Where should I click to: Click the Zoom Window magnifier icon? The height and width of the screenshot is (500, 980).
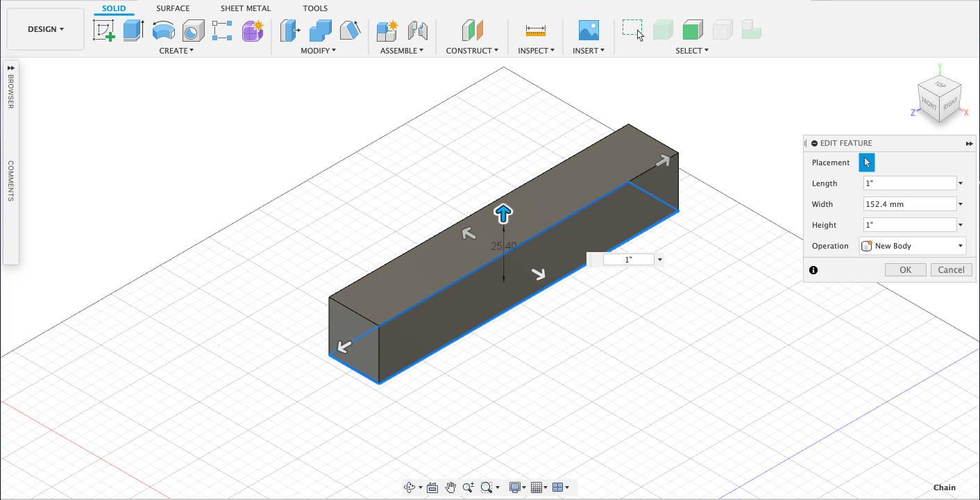487,487
